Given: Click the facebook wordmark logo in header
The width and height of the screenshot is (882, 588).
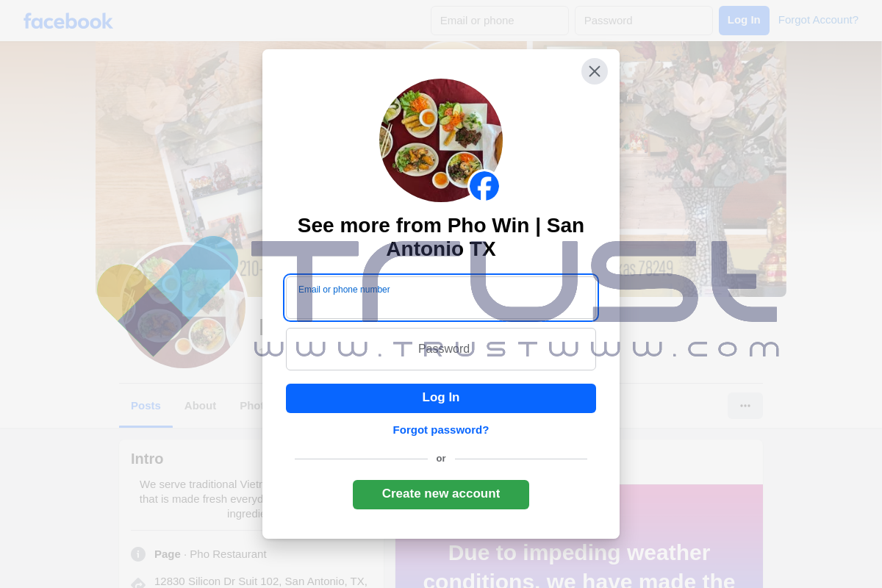Looking at the screenshot, I should pyautogui.click(x=68, y=21).
